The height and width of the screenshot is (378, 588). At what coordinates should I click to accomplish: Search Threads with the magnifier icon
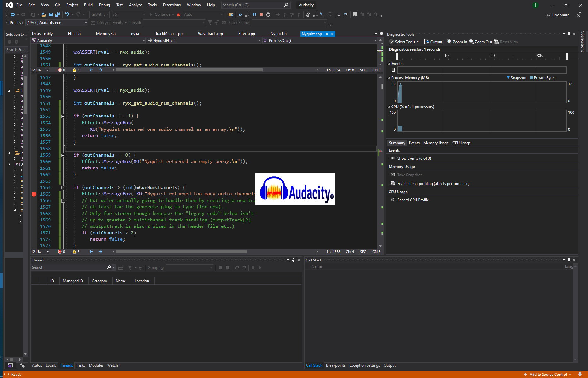click(109, 267)
